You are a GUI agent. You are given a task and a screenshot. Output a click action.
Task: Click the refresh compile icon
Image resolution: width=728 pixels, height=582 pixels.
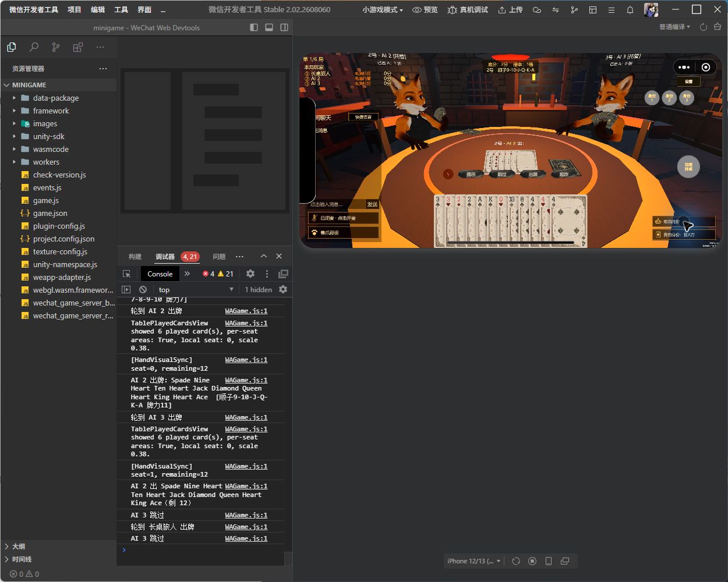point(703,27)
